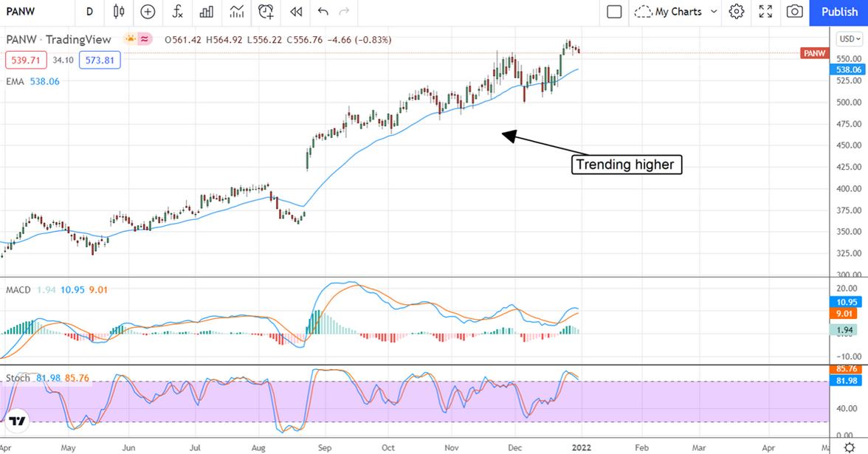Image resolution: width=868 pixels, height=454 pixels.
Task: Select the MACD indicator legend
Action: [18, 290]
